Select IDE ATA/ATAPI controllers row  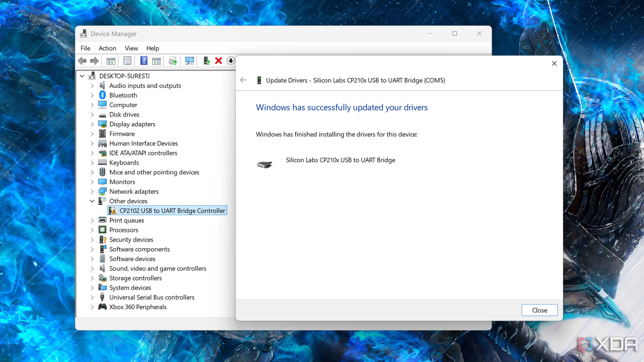point(143,153)
